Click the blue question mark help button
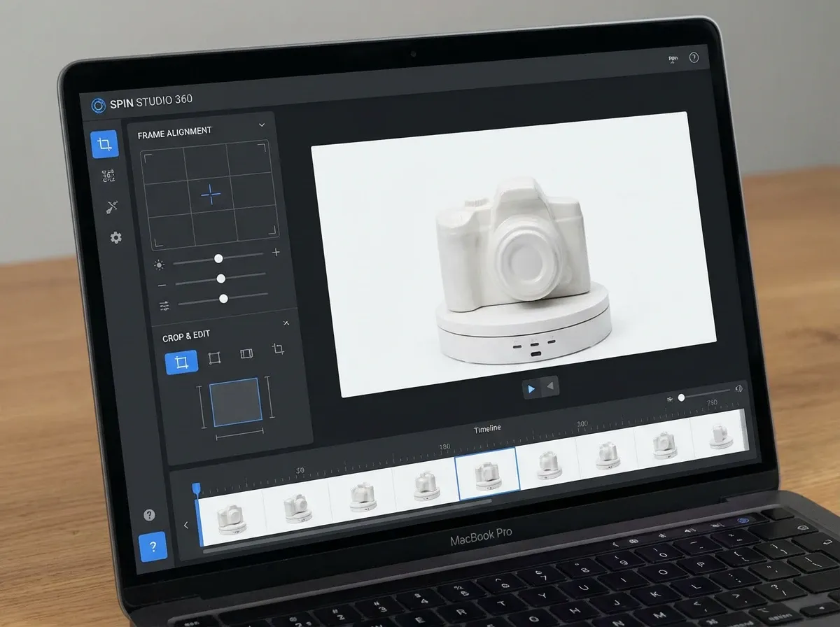 (153, 546)
